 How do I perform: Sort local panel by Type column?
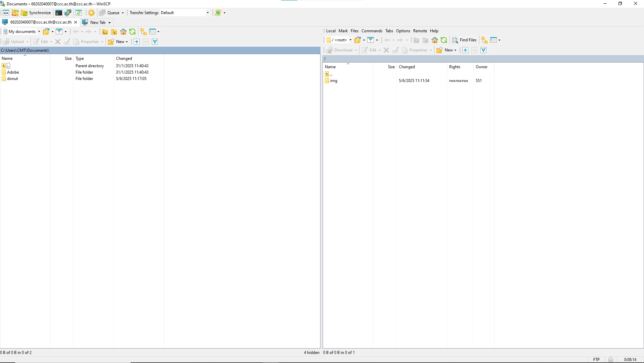click(93, 58)
